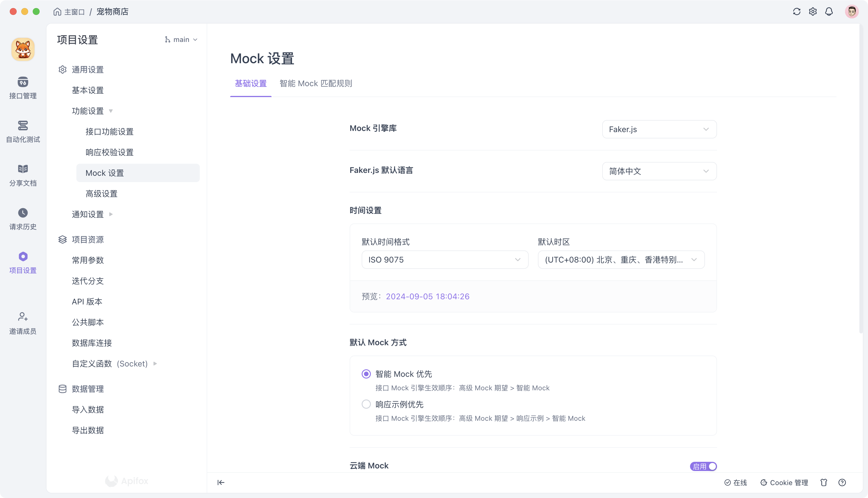Image resolution: width=868 pixels, height=498 pixels.
Task: Open notifications via the bell icon
Action: [829, 11]
